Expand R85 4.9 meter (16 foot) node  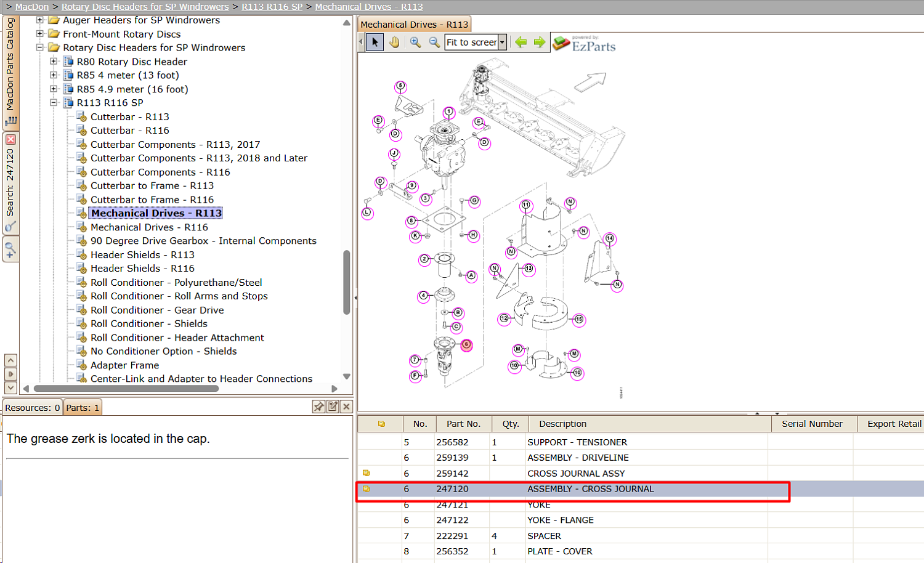point(54,89)
